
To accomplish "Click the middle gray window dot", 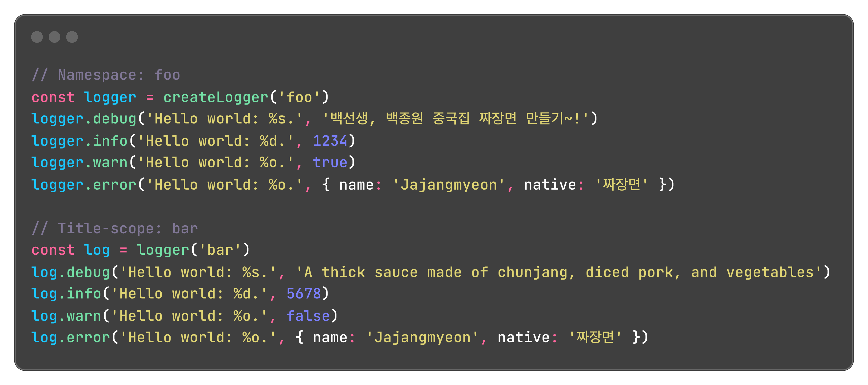I will coord(54,37).
